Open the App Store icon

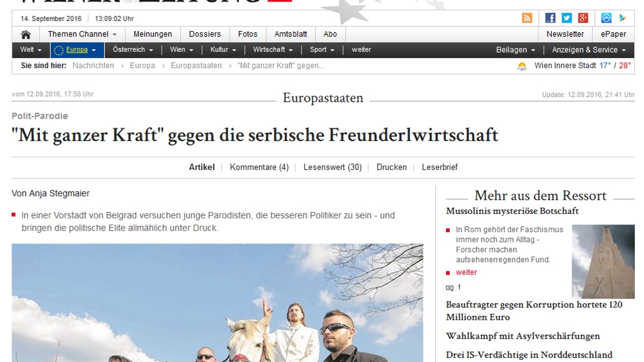[x=606, y=18]
